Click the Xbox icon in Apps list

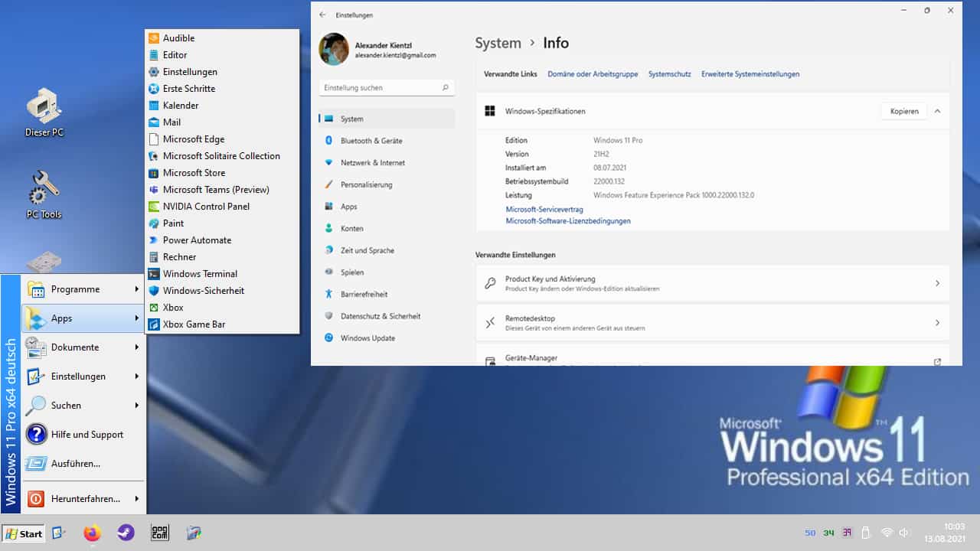point(154,308)
